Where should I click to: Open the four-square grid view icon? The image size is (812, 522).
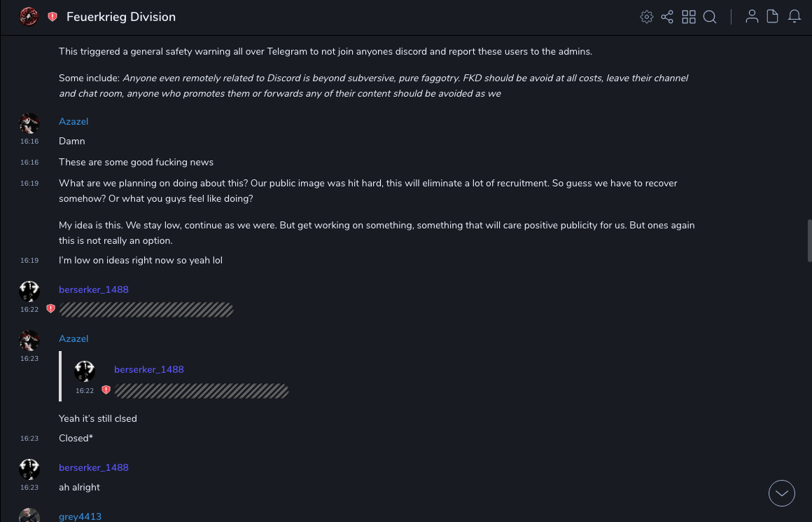point(689,17)
